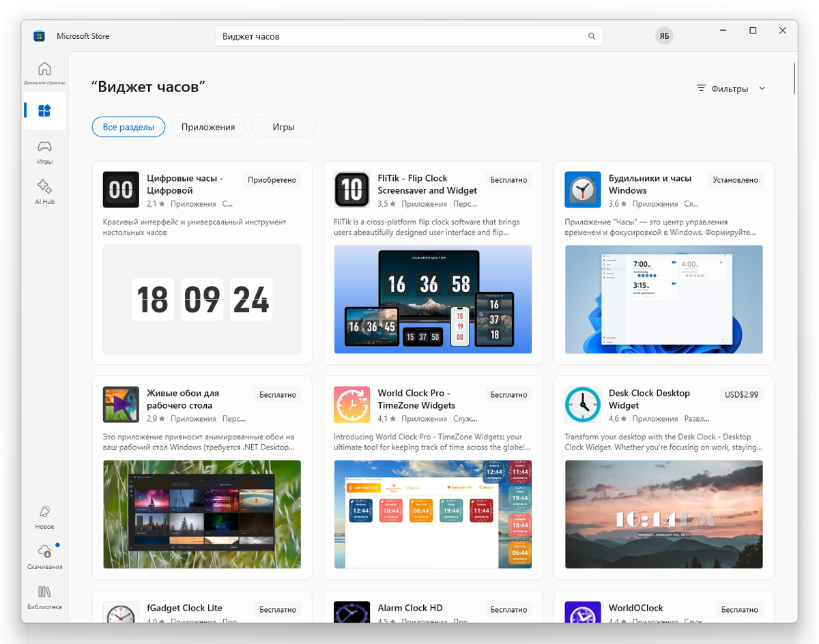Viewport: 819px width, 644px height.
Task: Click Бесплатно button on Живые обои card
Action: click(x=278, y=395)
